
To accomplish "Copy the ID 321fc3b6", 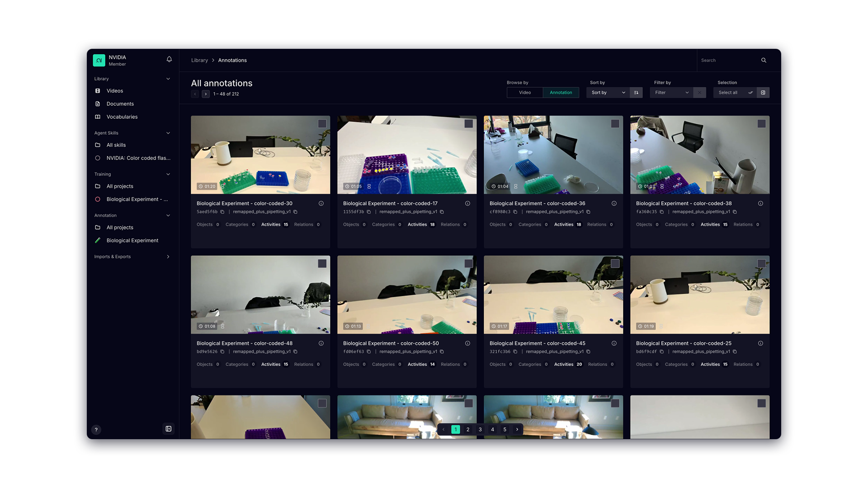I will (x=515, y=352).
